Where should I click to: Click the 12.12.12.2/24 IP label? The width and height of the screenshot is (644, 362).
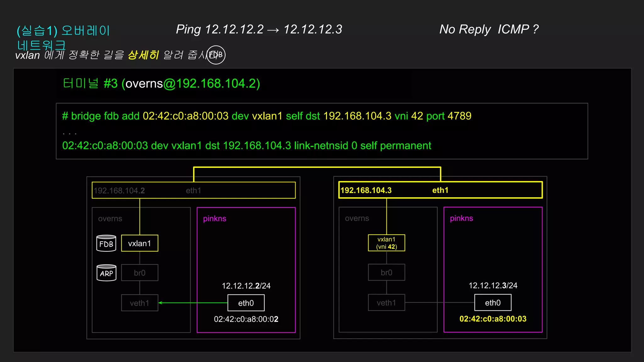click(x=246, y=286)
